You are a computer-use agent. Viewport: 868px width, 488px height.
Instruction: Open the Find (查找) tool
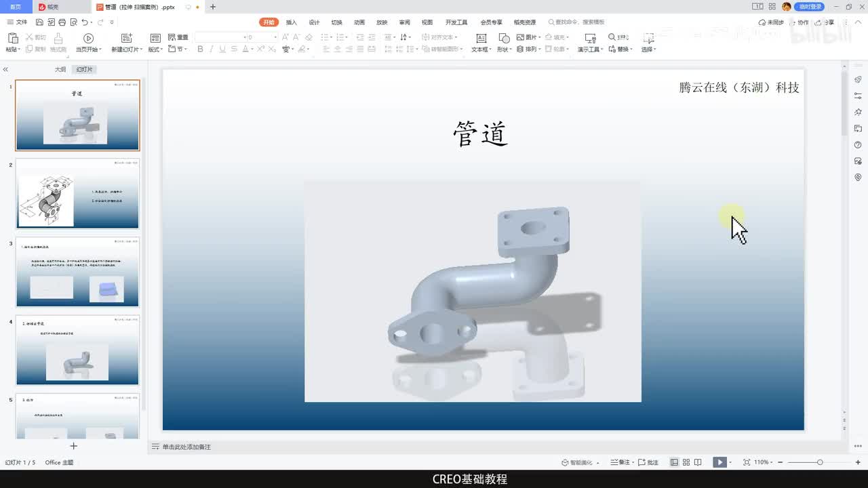point(618,37)
